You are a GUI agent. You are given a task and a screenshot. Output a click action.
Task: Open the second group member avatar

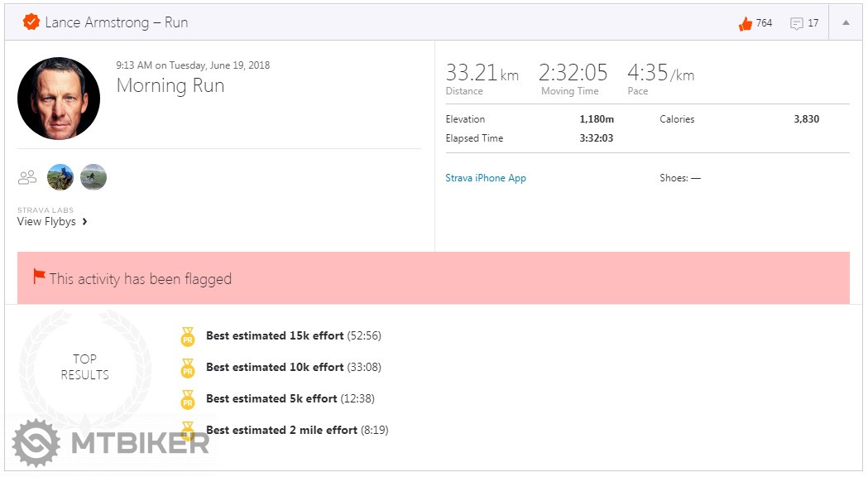94,177
